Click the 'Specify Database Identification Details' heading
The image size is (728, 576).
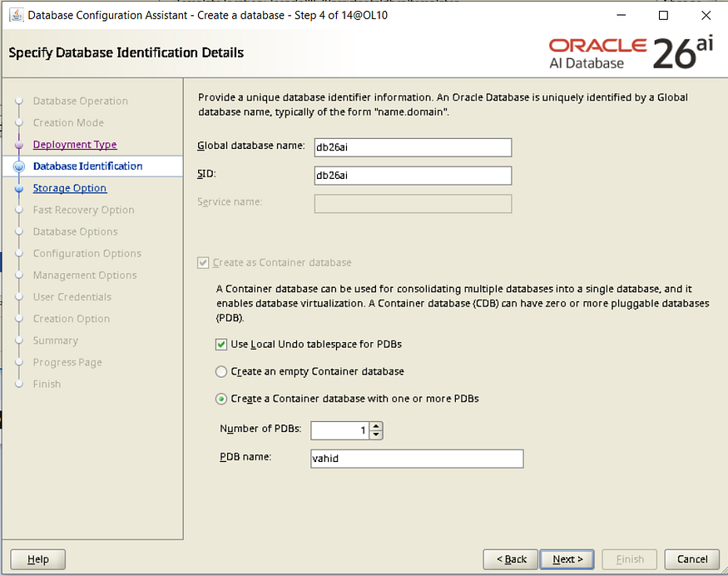[x=126, y=52]
